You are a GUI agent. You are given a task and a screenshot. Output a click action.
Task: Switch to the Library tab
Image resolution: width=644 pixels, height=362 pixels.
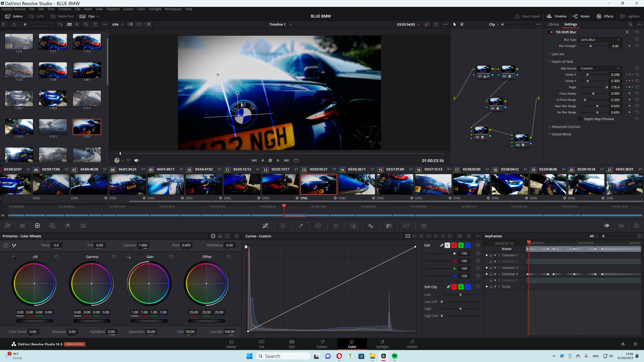[553, 24]
